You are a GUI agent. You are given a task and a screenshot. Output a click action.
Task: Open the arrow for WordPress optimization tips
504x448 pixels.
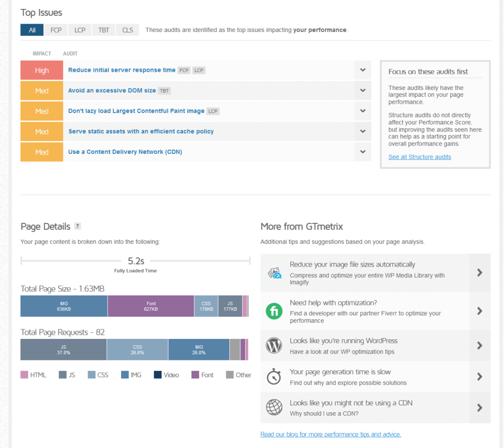479,346
